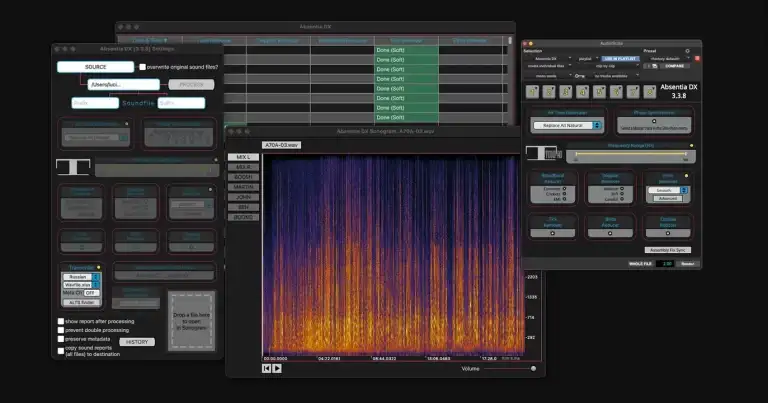Open the Smooth dropdown in AudioSuite
The height and width of the screenshot is (403, 768).
[668, 190]
